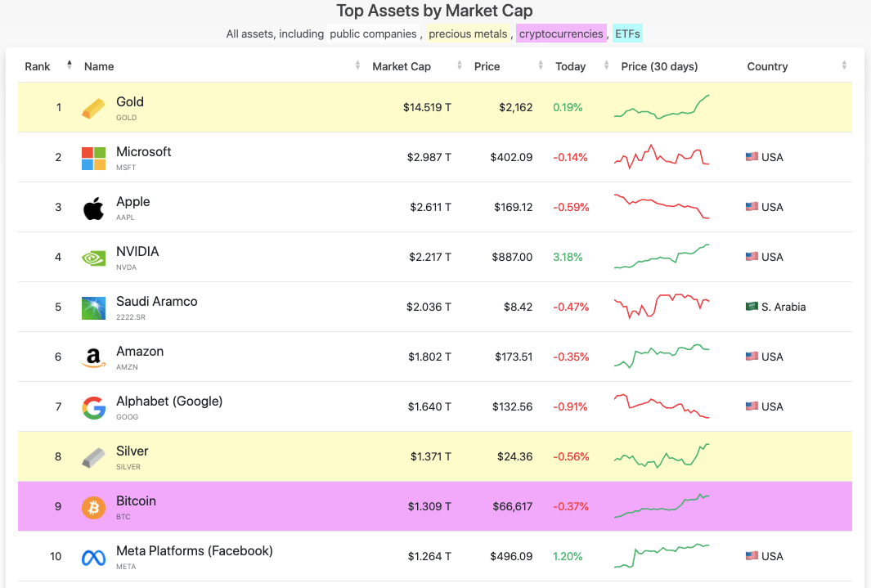This screenshot has width=871, height=588.
Task: Click the USA flag in Alphabet row
Action: [752, 406]
